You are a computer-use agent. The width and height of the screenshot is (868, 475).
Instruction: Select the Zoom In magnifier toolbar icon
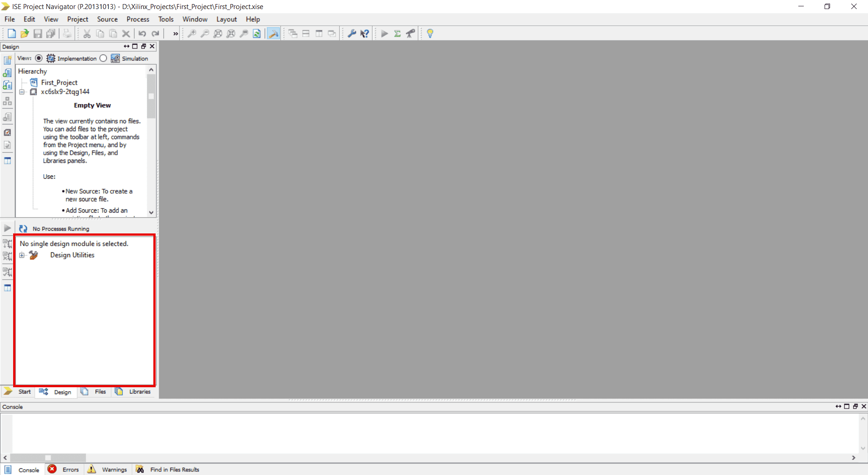coord(192,33)
